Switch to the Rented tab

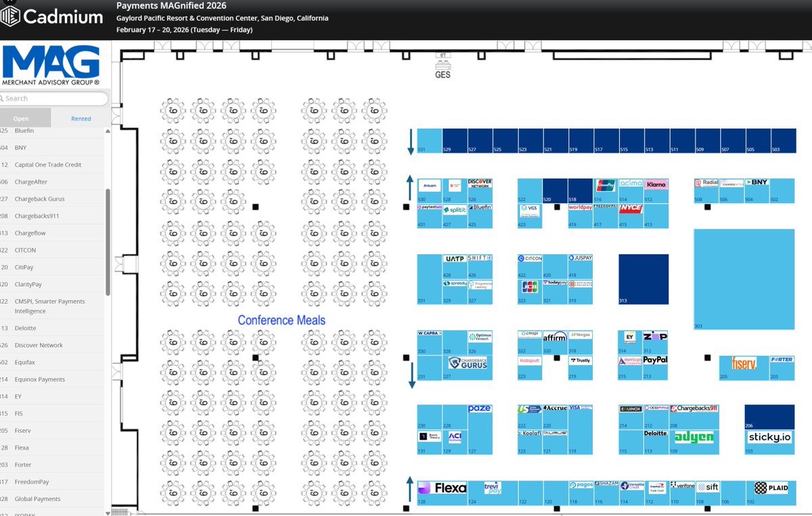pos(81,118)
